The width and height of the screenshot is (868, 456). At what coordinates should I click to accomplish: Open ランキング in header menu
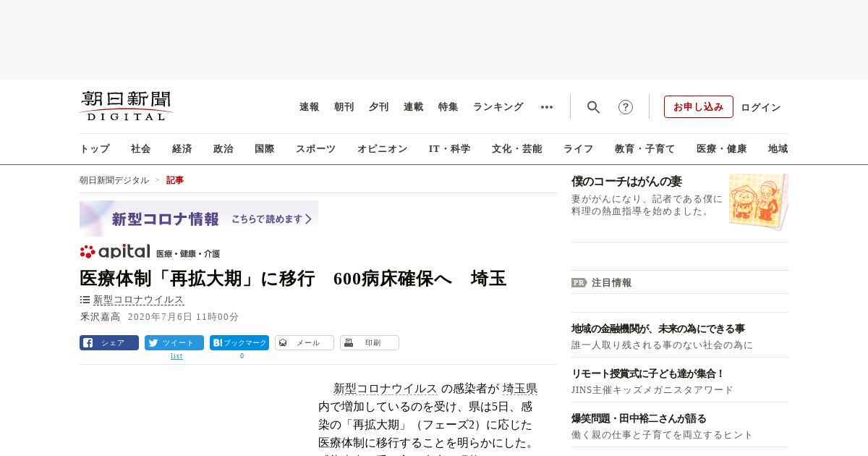click(498, 107)
